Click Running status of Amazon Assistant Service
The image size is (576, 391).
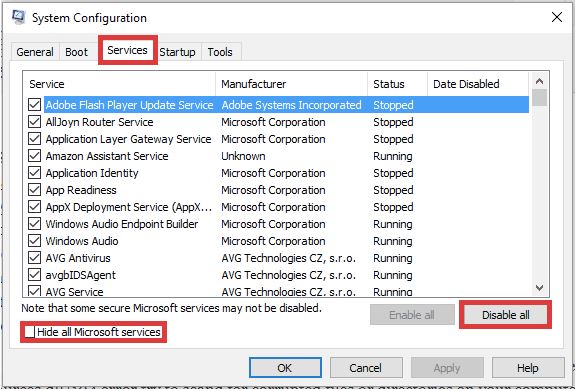393,156
